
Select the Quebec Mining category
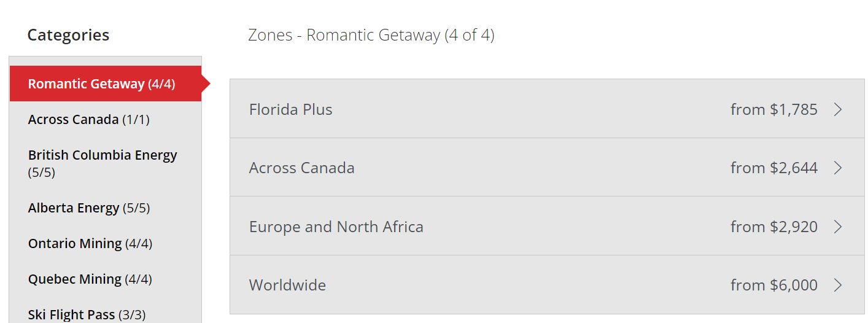[90, 279]
